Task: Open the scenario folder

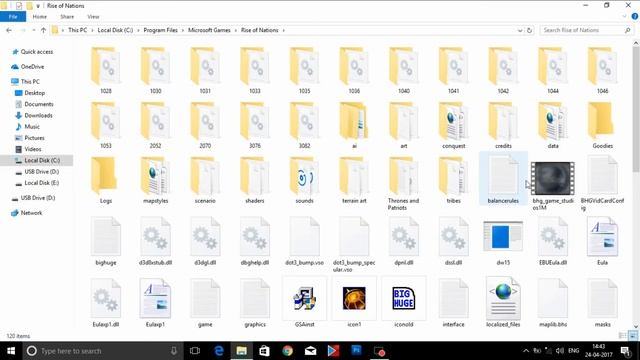Action: (205, 180)
